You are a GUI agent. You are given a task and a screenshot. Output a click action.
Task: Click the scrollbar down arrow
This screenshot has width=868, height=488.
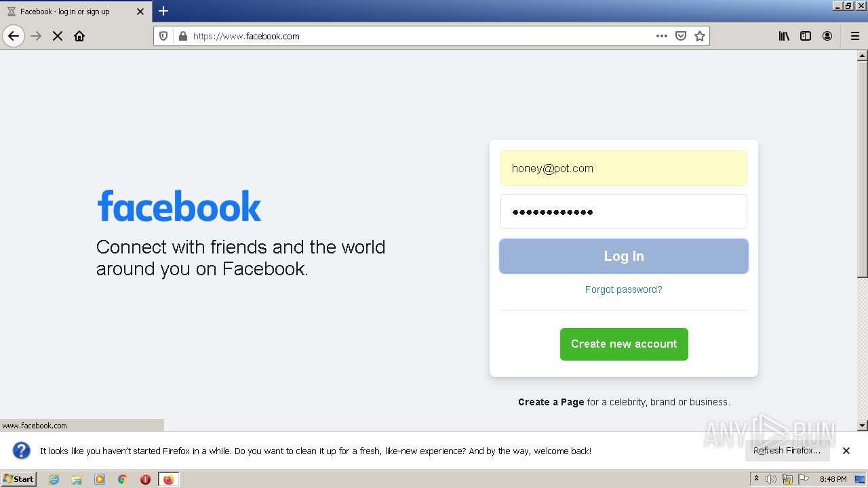pos(863,426)
